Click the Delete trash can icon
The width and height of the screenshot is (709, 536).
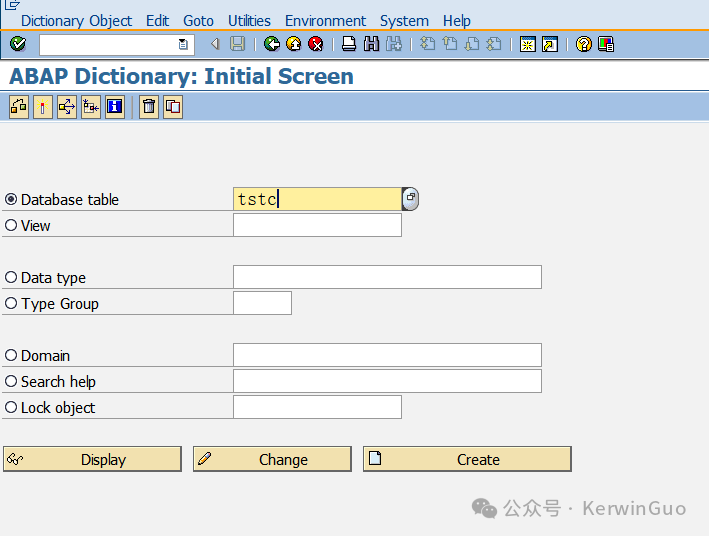pyautogui.click(x=149, y=107)
